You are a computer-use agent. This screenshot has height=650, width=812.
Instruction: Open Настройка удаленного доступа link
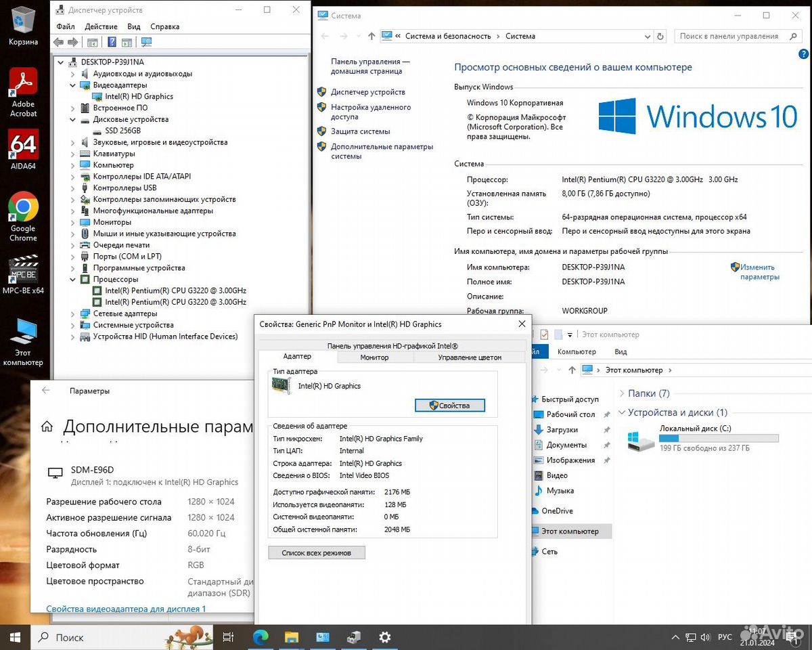[x=371, y=112]
